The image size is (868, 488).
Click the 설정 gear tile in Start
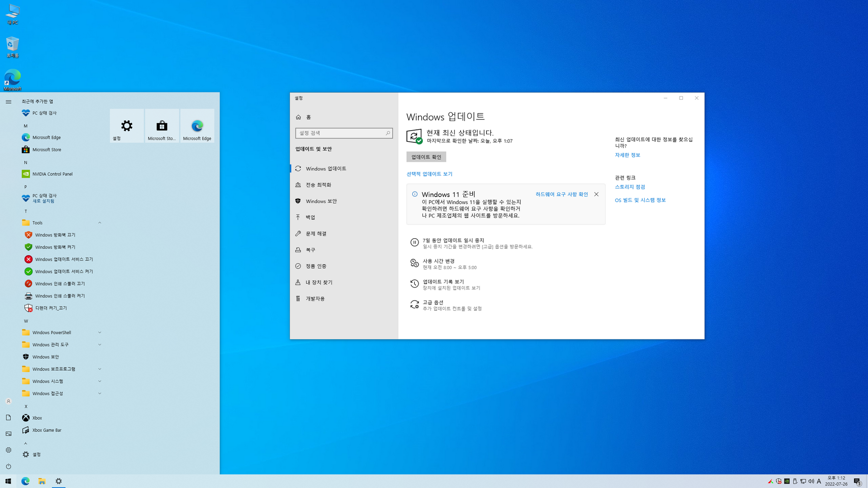127,126
